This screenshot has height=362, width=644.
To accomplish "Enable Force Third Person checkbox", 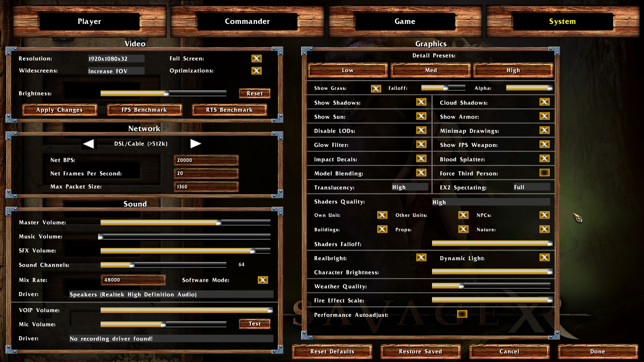I will coord(544,173).
